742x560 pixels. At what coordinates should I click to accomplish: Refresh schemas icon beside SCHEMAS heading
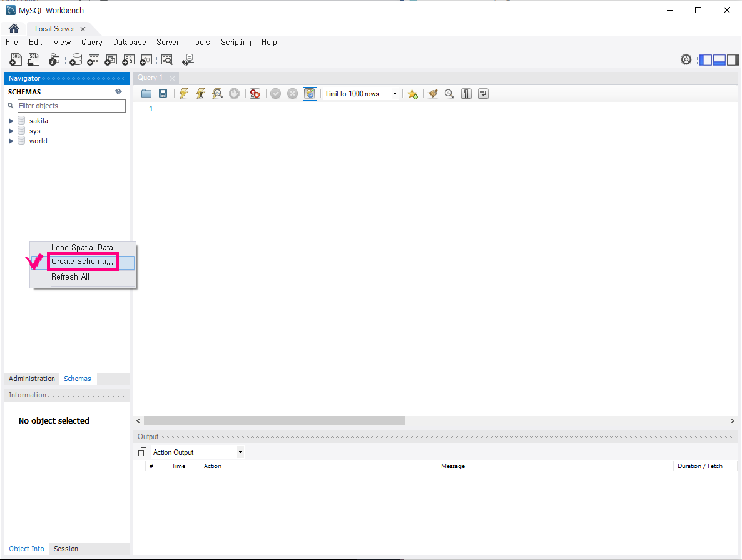118,91
